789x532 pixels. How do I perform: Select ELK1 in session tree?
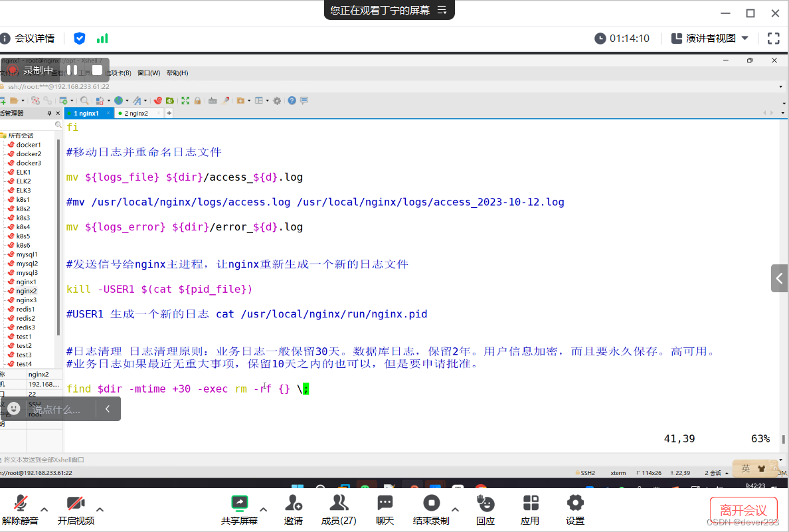click(23, 172)
